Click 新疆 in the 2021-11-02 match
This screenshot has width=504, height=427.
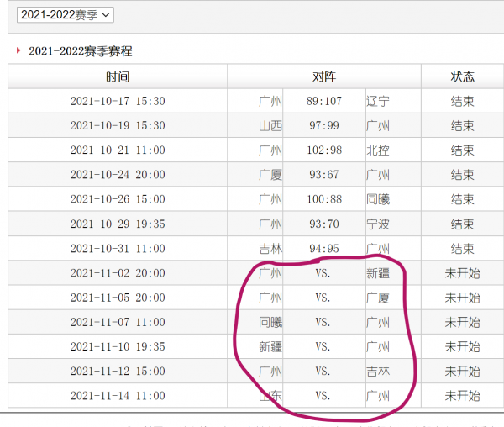pos(378,273)
